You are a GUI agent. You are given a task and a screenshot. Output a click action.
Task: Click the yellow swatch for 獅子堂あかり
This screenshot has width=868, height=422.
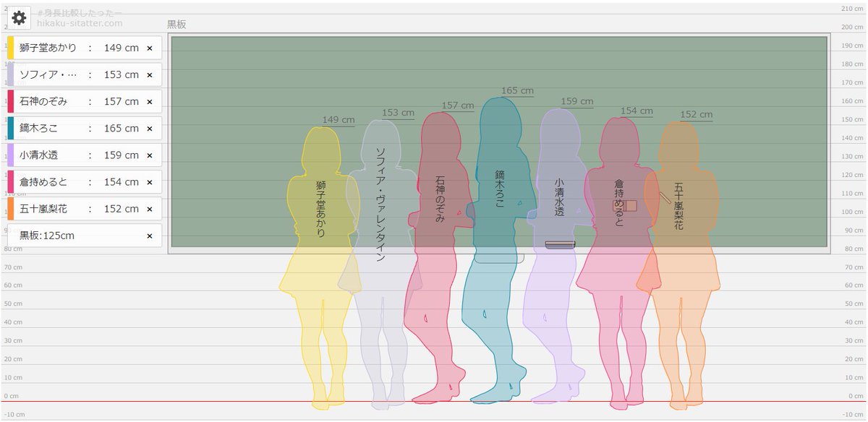[11, 48]
